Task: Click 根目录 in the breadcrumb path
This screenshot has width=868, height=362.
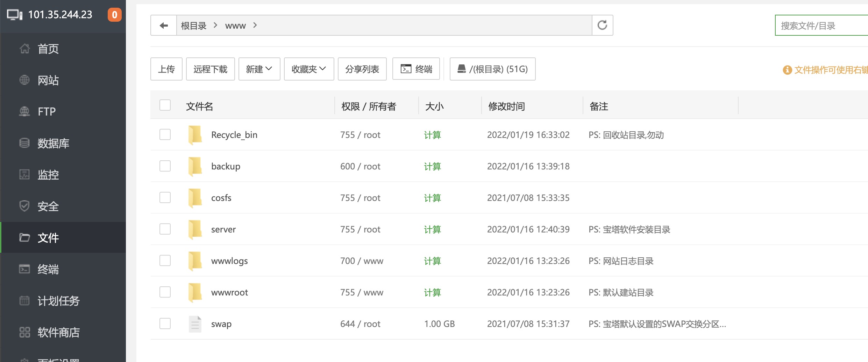Action: (x=193, y=26)
